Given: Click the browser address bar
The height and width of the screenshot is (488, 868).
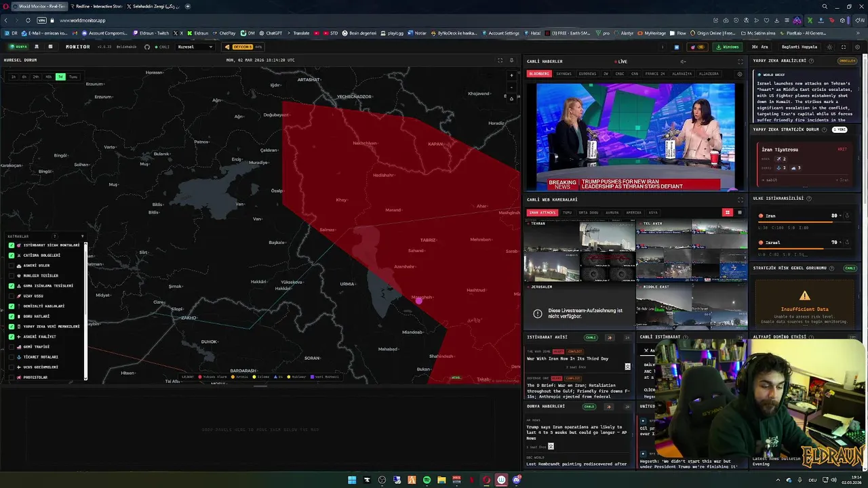Looking at the screenshot, I should coord(366,20).
